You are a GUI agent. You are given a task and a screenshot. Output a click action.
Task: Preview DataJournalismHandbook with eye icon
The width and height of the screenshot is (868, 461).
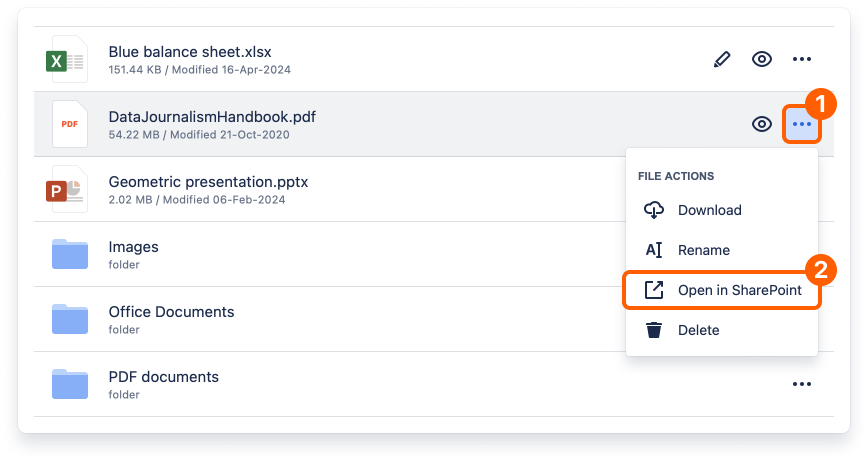(x=762, y=124)
